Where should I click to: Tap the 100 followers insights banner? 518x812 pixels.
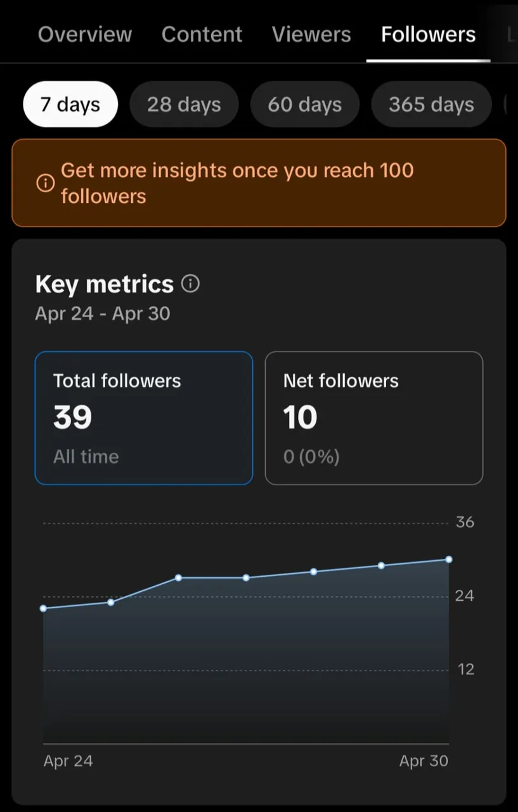pyautogui.click(x=259, y=183)
